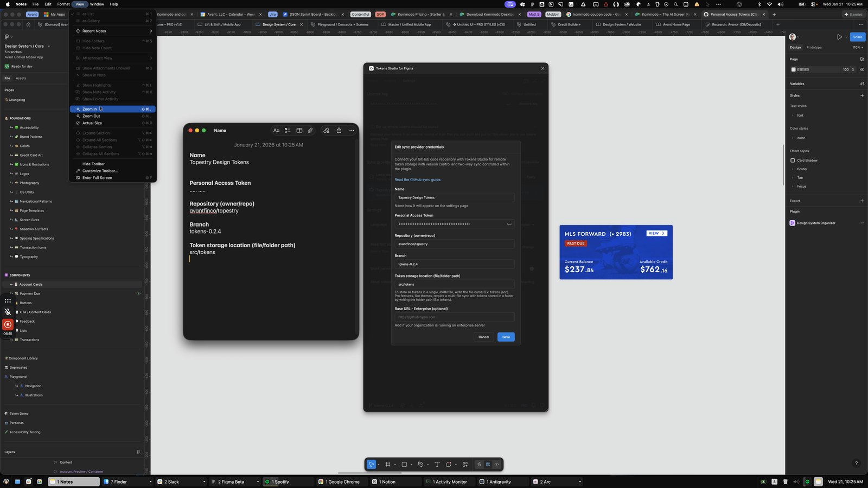868x488 pixels.
Task: Click the blue Share button
Action: (x=858, y=37)
